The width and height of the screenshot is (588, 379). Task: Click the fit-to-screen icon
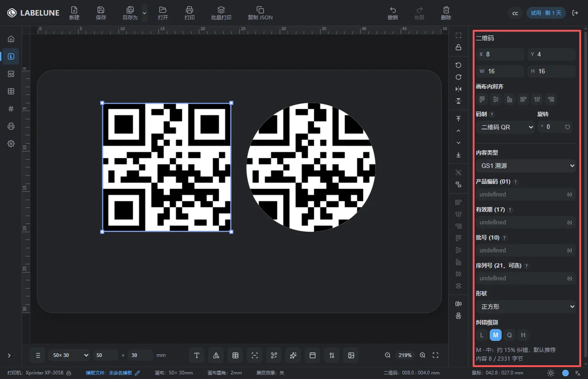435,355
